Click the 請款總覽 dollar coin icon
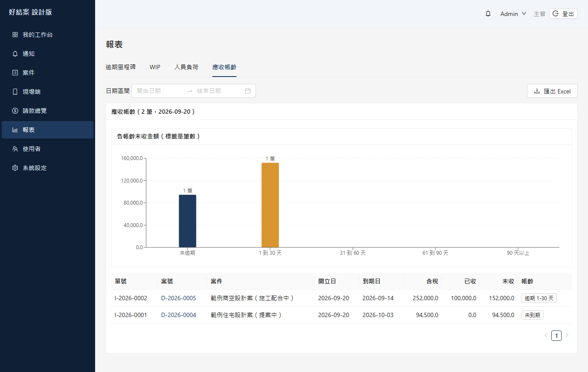This screenshot has width=588, height=372. 15,111
